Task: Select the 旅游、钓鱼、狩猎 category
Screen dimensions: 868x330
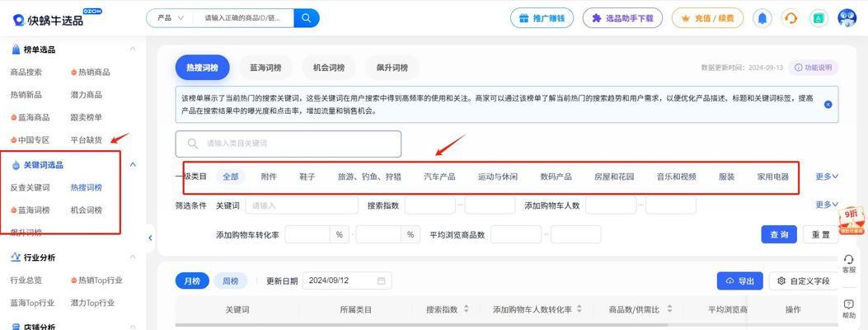Action: (370, 177)
